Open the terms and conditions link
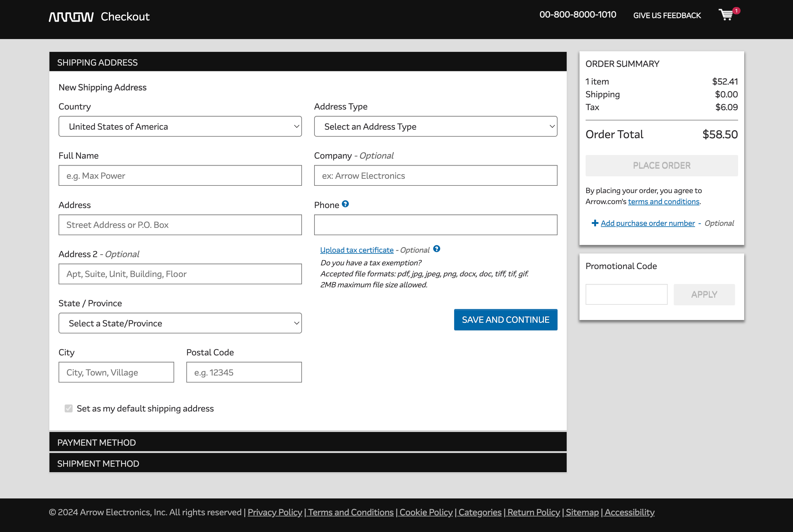Image resolution: width=793 pixels, height=532 pixels. point(663,201)
